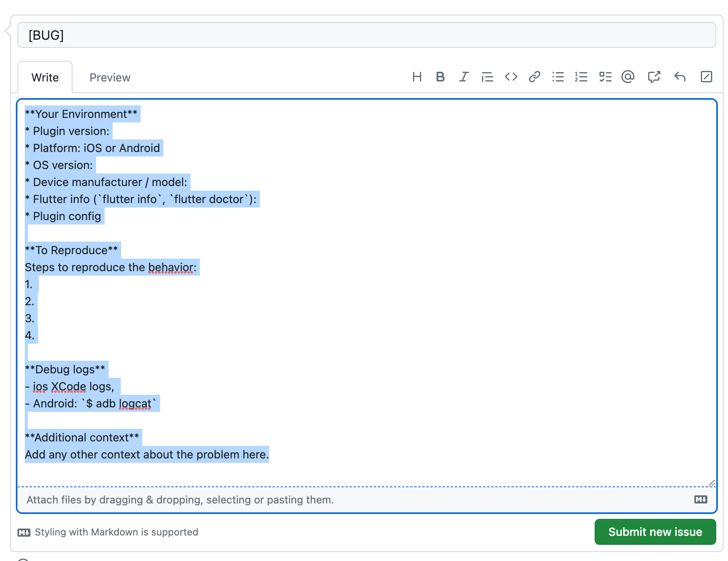728x561 pixels.
Task: Apply italic formatting
Action: tap(463, 77)
